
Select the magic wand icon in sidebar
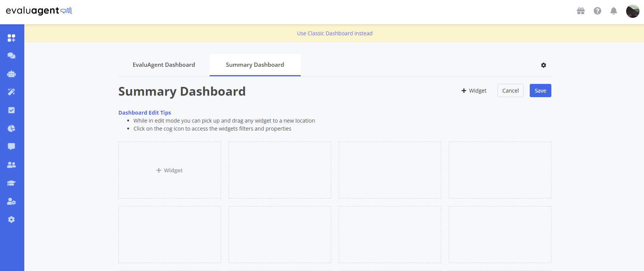point(11,92)
